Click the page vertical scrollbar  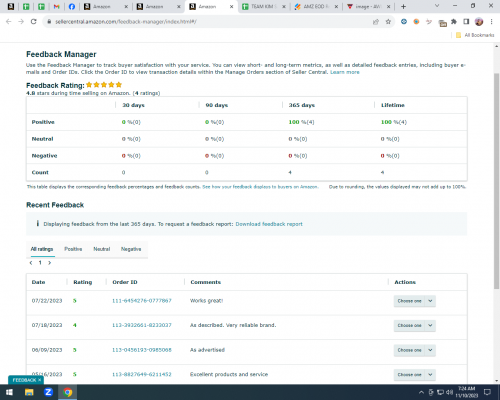497,180
